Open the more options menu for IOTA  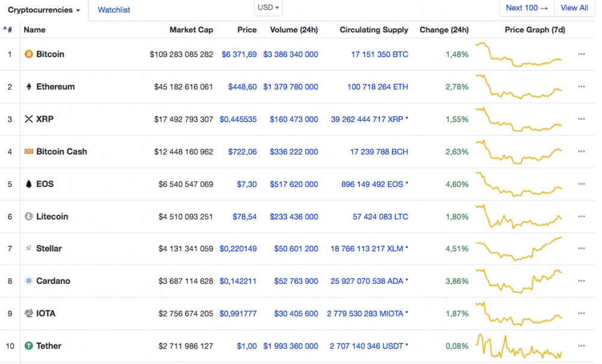[x=582, y=313]
